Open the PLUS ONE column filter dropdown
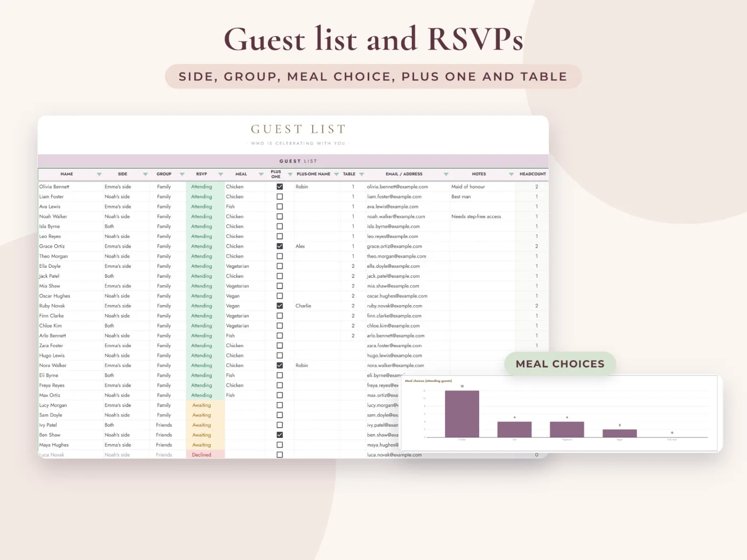 click(x=290, y=174)
